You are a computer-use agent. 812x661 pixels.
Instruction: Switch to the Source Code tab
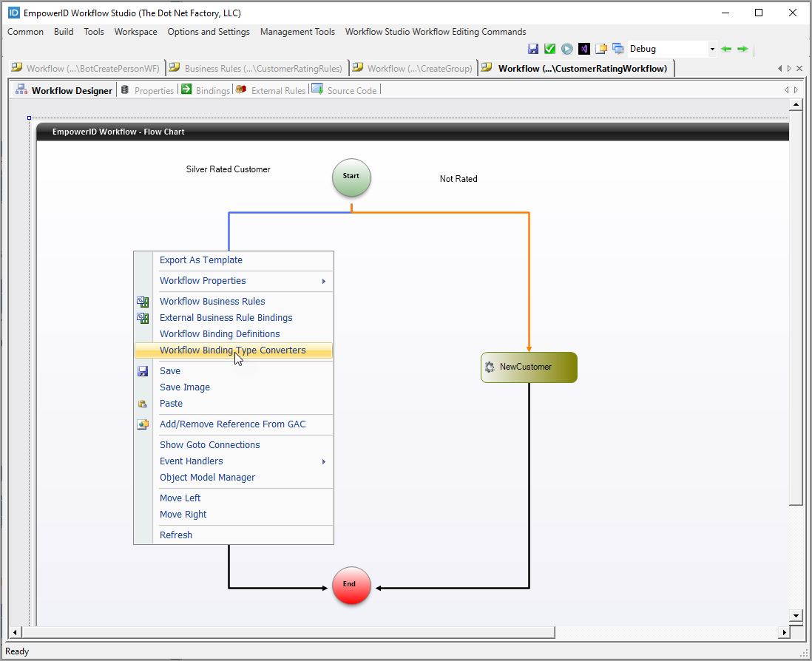[345, 91]
